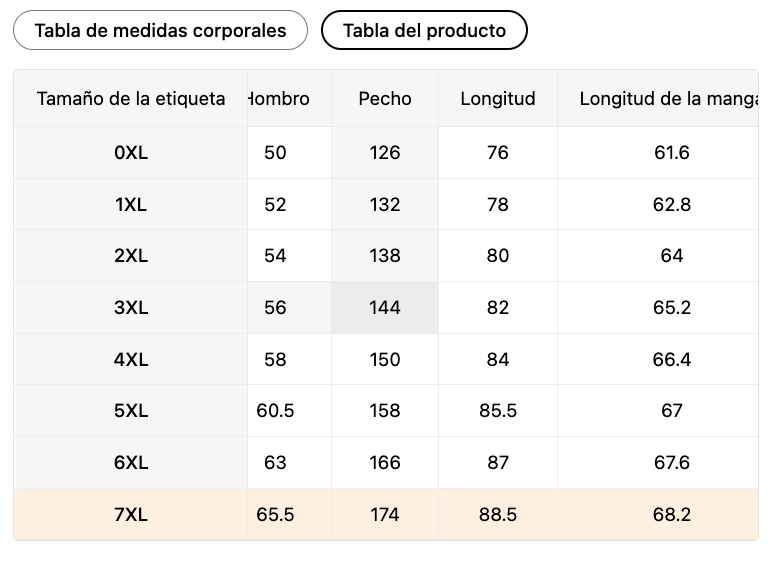This screenshot has width=772, height=562.
Task: Click the 0XL sleeve length 61.6
Action: (671, 153)
